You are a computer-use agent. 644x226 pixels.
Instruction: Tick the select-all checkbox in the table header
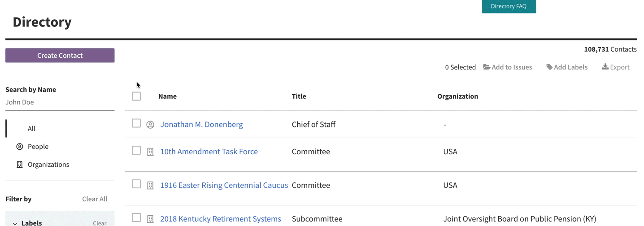pos(136,96)
